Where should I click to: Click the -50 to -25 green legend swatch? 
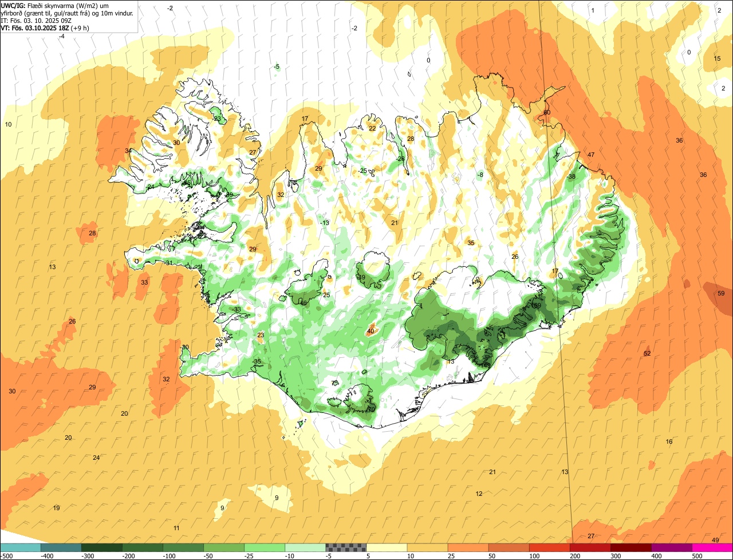224,547
